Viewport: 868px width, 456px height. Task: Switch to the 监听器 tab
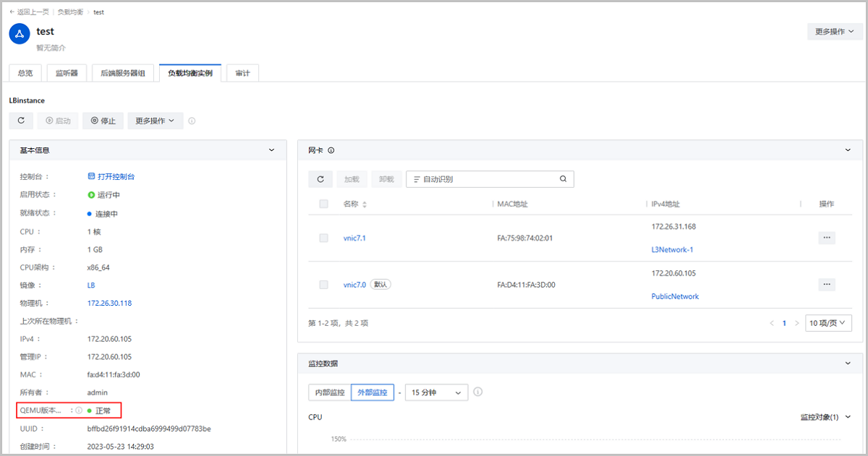click(x=67, y=73)
